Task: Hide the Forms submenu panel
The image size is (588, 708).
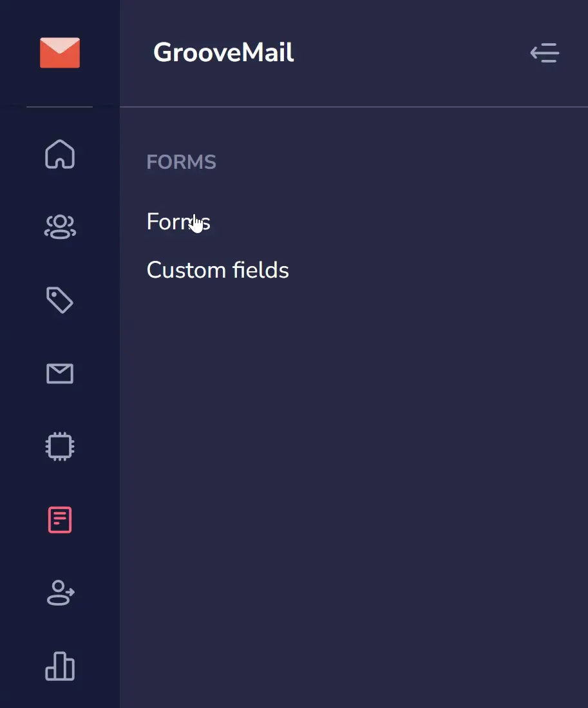Action: click(545, 53)
